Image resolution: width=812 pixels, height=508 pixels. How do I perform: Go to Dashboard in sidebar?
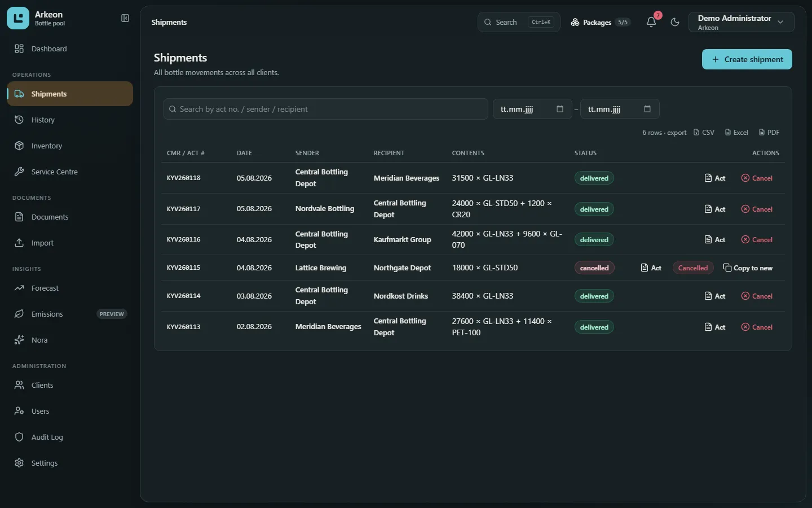pyautogui.click(x=70, y=49)
